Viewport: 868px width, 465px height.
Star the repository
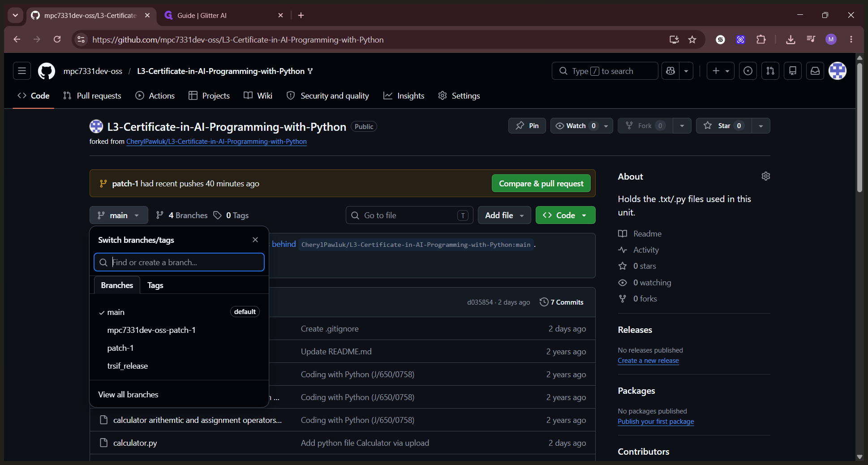coord(724,125)
